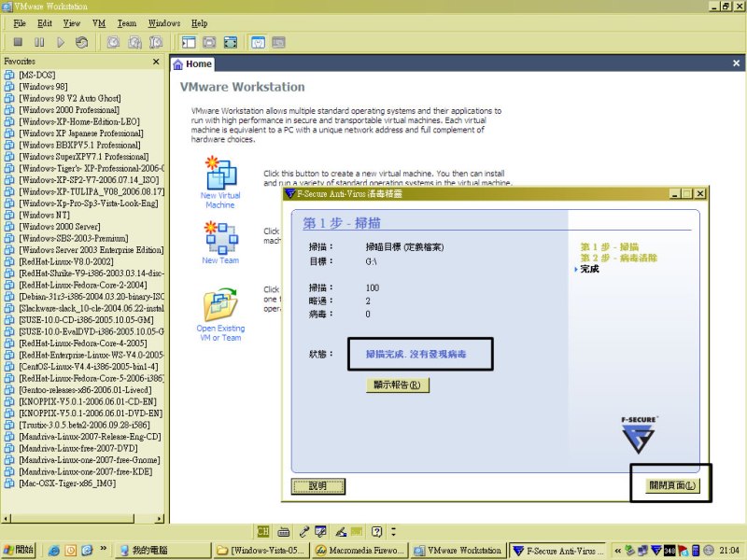Click the 開始 Start button

(x=19, y=551)
